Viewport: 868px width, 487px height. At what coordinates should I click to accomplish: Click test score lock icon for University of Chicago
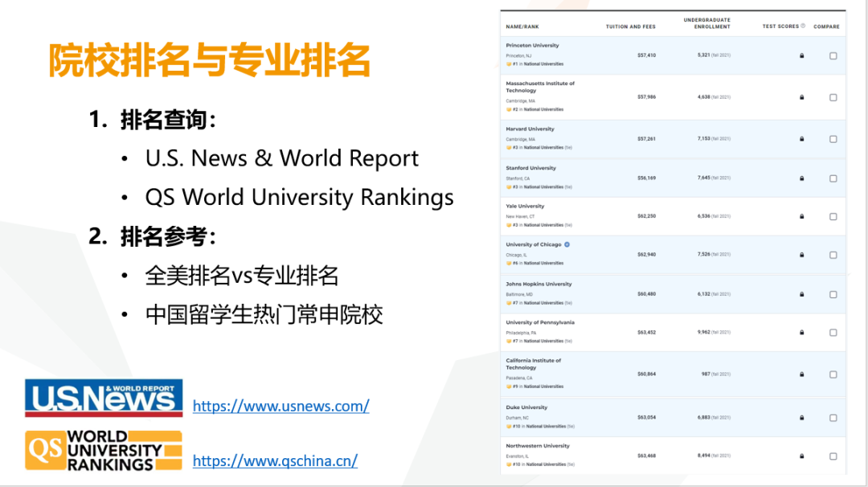click(x=801, y=255)
